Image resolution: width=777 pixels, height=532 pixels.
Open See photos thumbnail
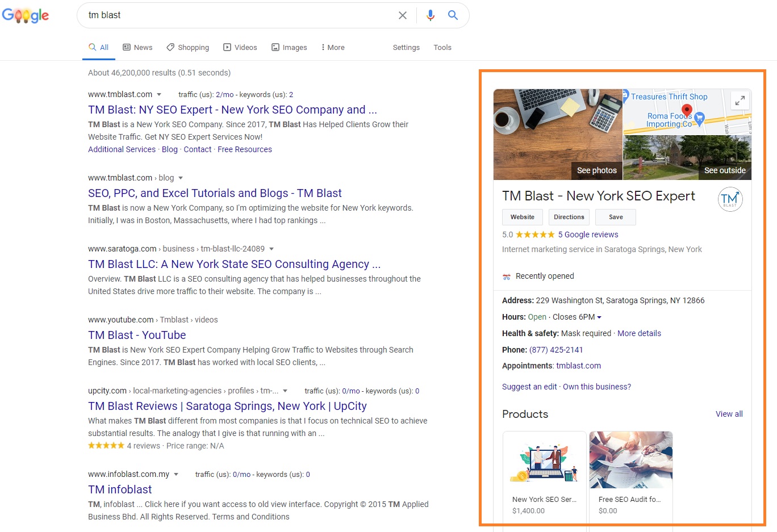[x=558, y=135]
